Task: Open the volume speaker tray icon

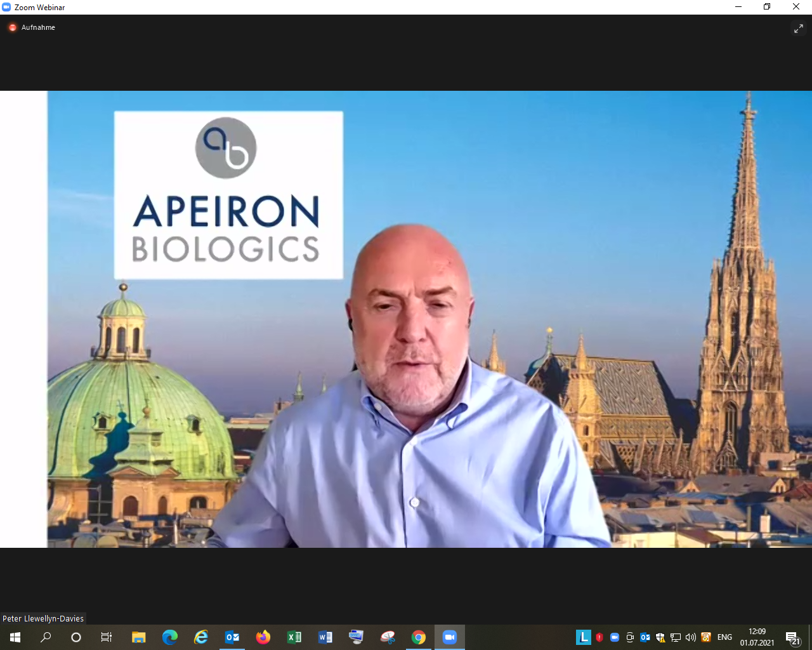Action: 691,637
